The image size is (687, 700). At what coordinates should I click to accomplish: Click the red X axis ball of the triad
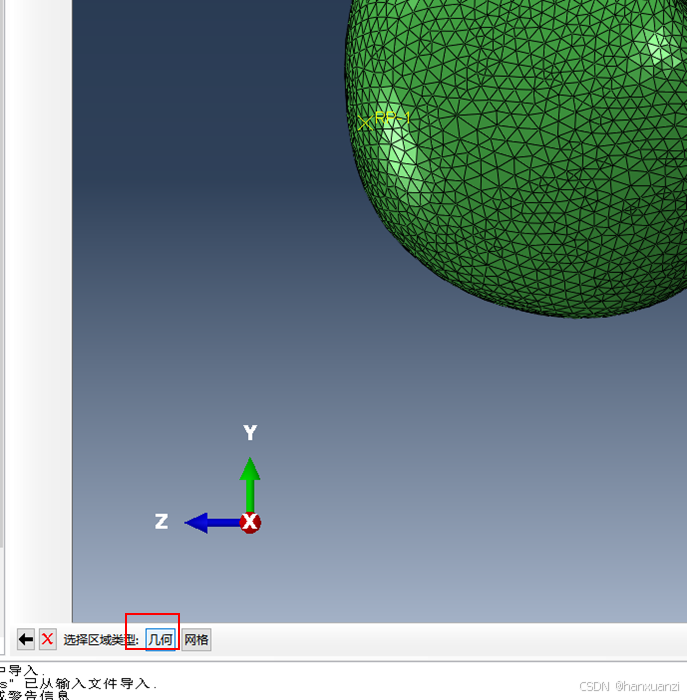(x=250, y=522)
